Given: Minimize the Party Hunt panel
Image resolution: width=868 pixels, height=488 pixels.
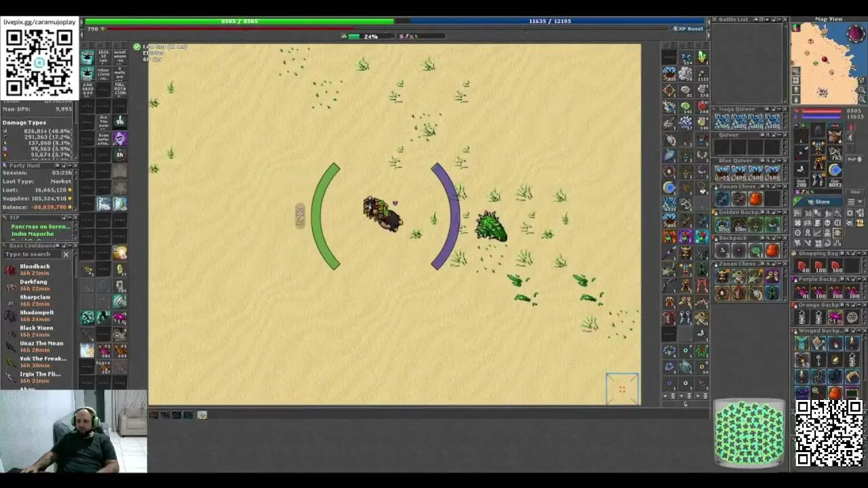Looking at the screenshot, I should pos(69,165).
